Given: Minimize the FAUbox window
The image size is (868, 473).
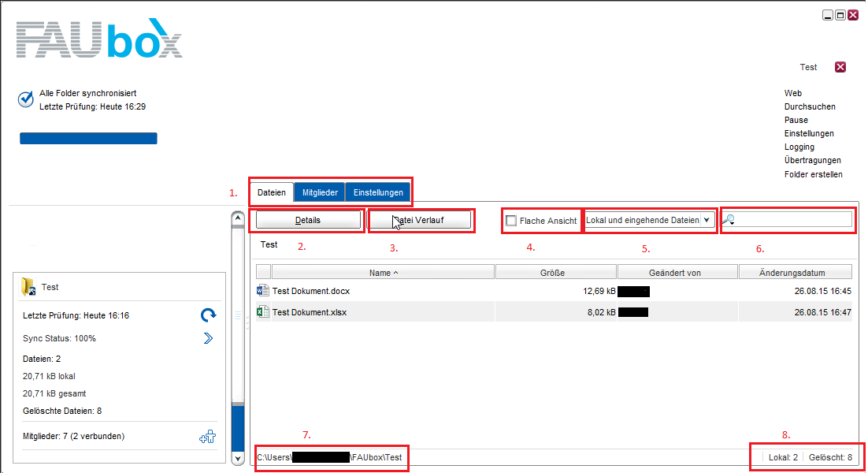Looking at the screenshot, I should (x=828, y=15).
